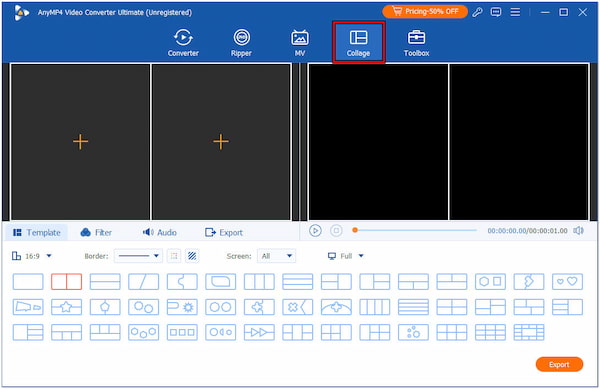This screenshot has width=600, height=389.
Task: Open the Border line style dropdown
Action: 138,256
